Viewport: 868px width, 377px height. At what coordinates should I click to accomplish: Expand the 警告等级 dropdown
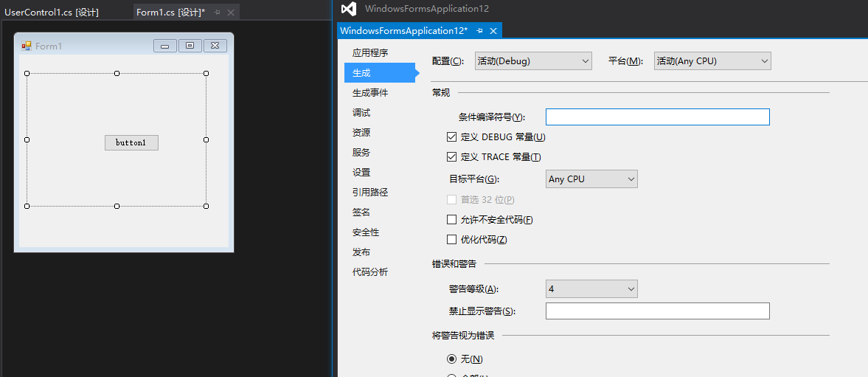(591, 289)
